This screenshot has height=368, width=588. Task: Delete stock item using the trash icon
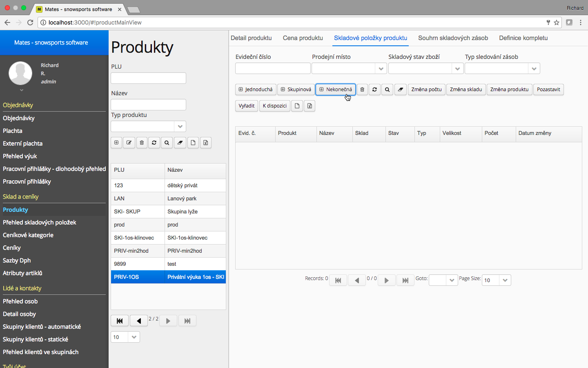point(362,90)
